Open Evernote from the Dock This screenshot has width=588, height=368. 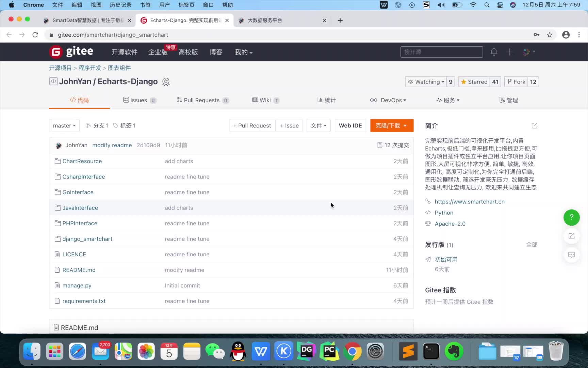click(x=454, y=351)
